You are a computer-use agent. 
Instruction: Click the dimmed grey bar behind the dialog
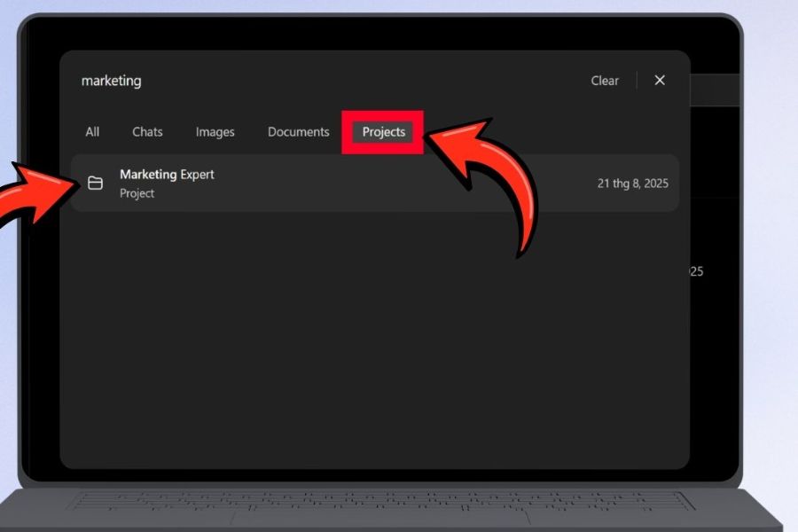pos(715,90)
